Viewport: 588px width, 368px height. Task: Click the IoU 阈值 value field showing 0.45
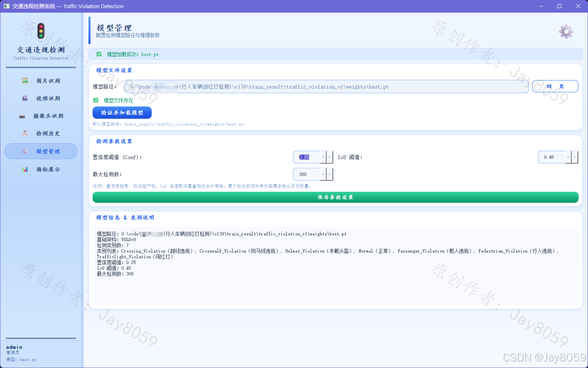pos(552,157)
